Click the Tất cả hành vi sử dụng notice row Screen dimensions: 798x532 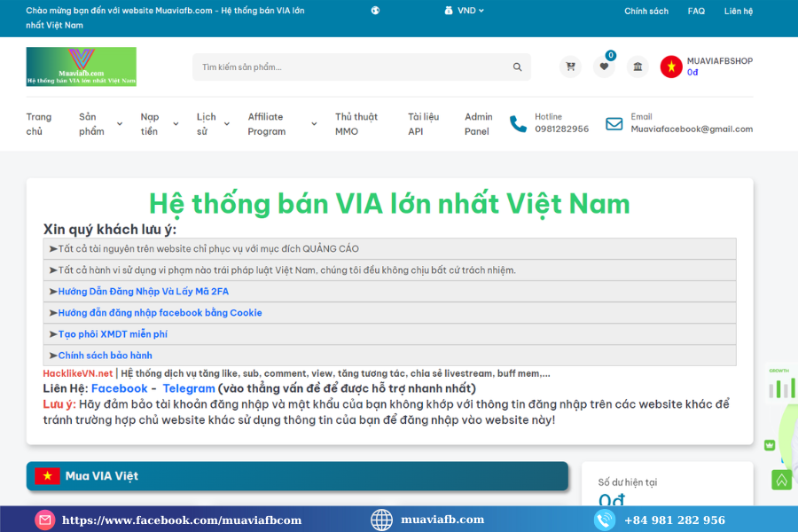[390, 270]
